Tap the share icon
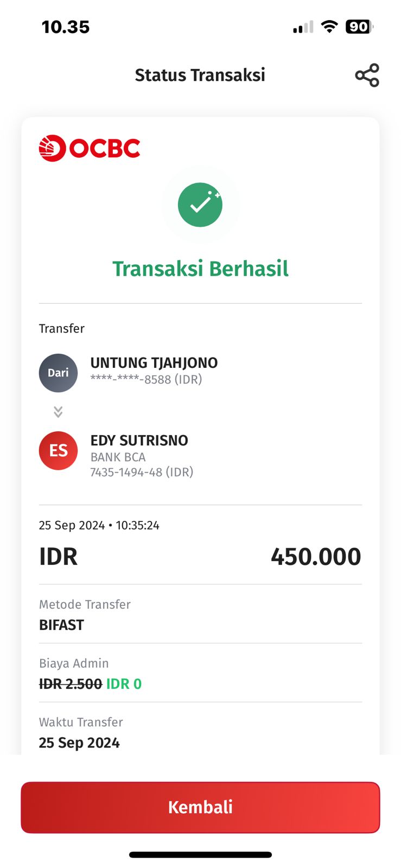The image size is (401, 868). tap(367, 75)
